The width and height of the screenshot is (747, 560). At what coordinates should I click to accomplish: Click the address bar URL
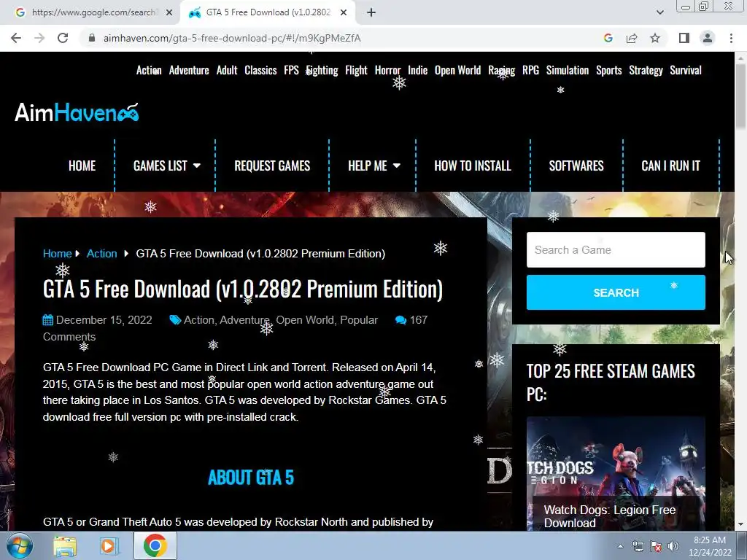[232, 38]
